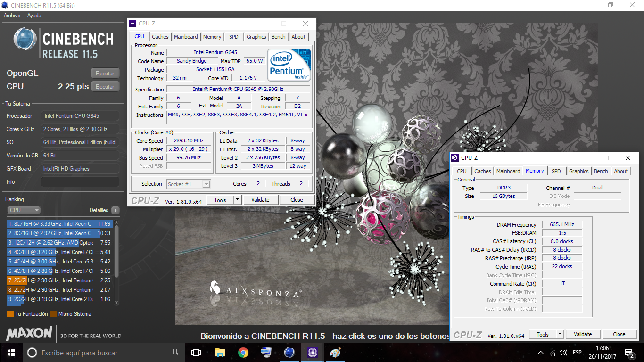
Task: Click the Cinebench logo sphere icon
Action: click(x=25, y=40)
